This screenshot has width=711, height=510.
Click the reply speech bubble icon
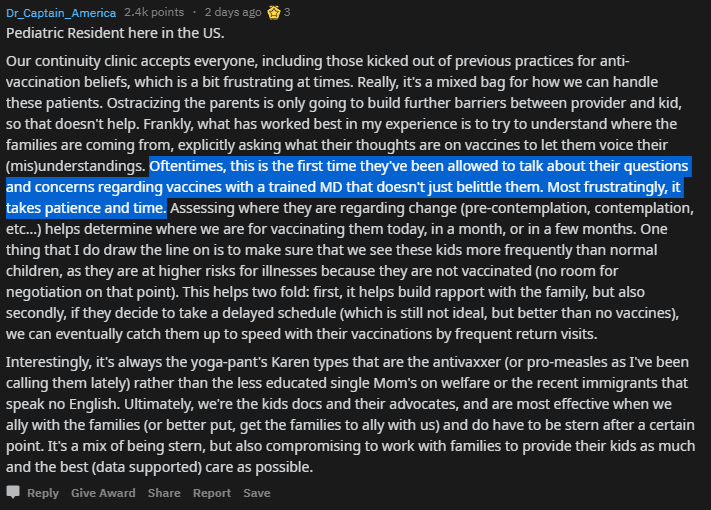point(13,493)
